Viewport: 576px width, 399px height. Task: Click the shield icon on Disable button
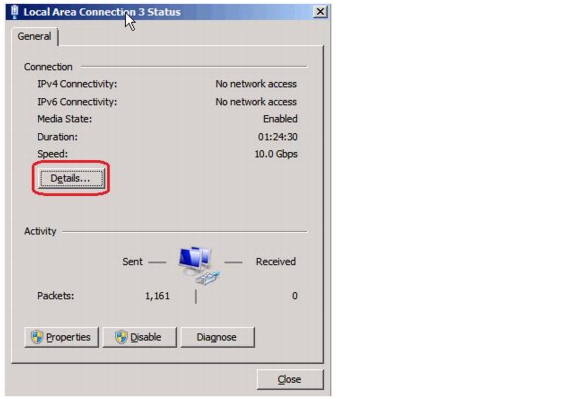coord(121,337)
